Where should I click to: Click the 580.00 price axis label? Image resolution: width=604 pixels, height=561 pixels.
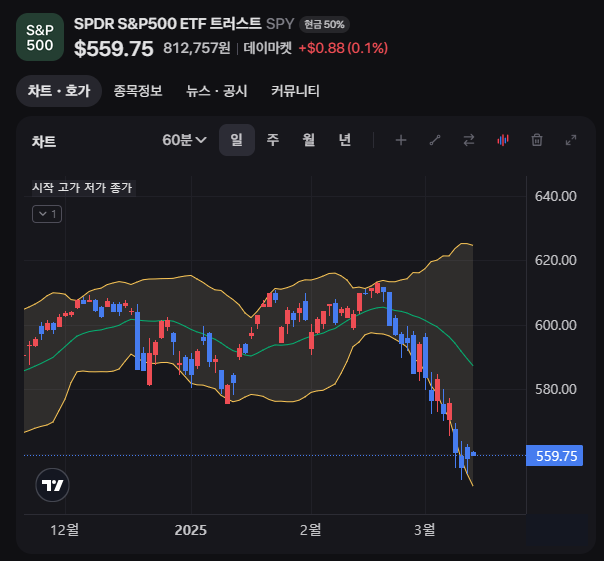point(555,390)
